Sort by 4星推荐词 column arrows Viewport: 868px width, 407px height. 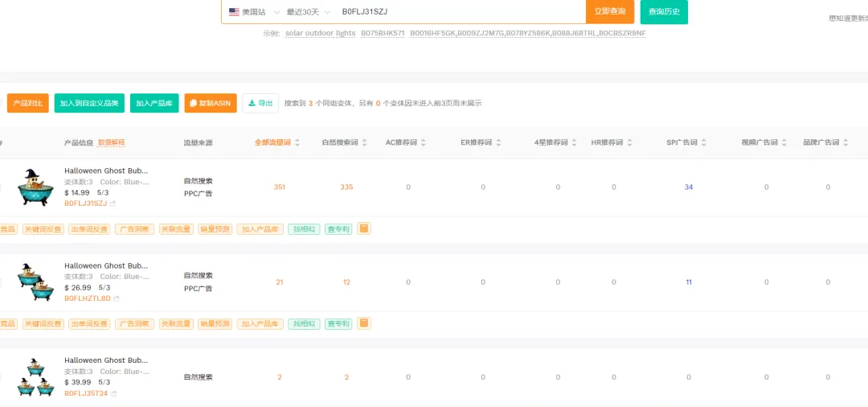point(575,143)
